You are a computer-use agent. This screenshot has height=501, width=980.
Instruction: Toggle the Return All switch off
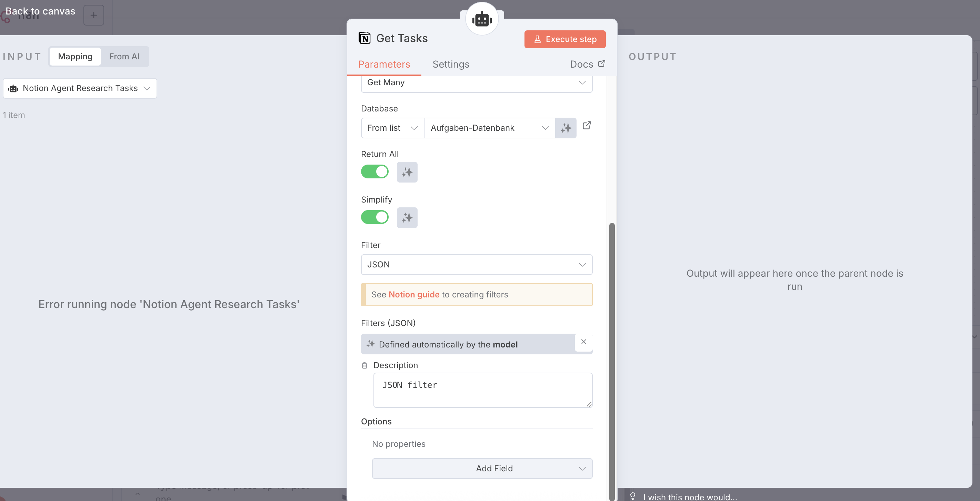(375, 172)
